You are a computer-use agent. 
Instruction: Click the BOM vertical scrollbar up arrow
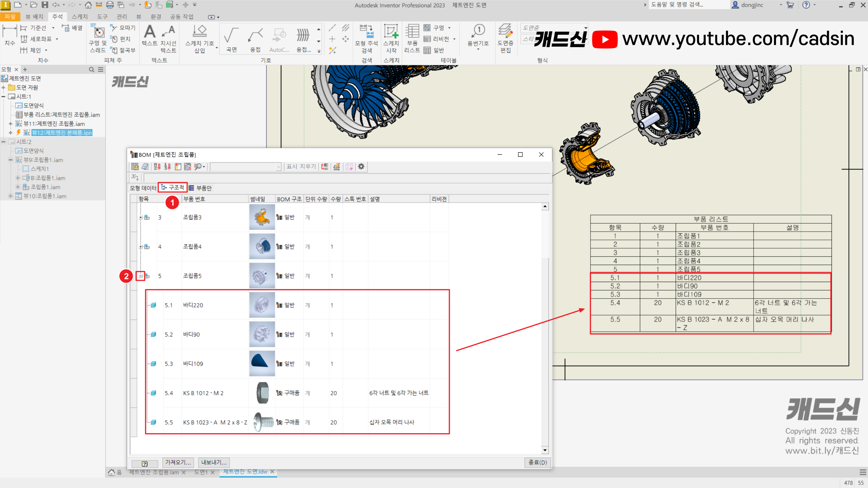(545, 206)
